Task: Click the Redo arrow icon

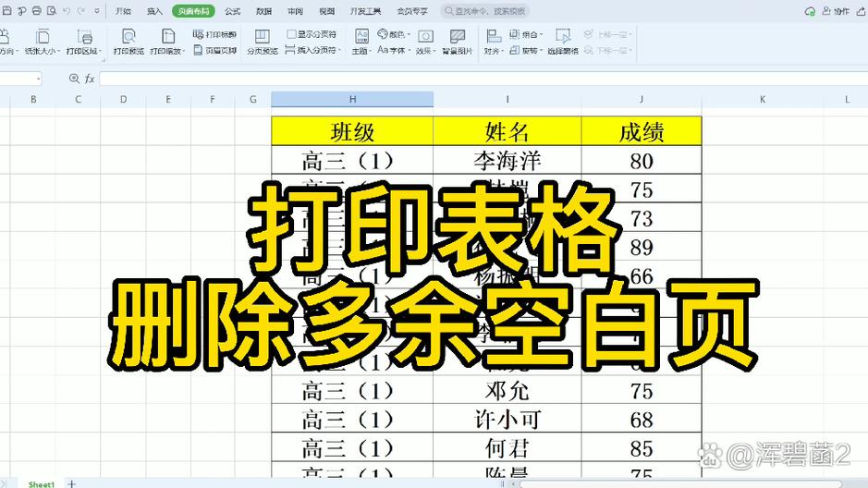Action: pos(81,10)
